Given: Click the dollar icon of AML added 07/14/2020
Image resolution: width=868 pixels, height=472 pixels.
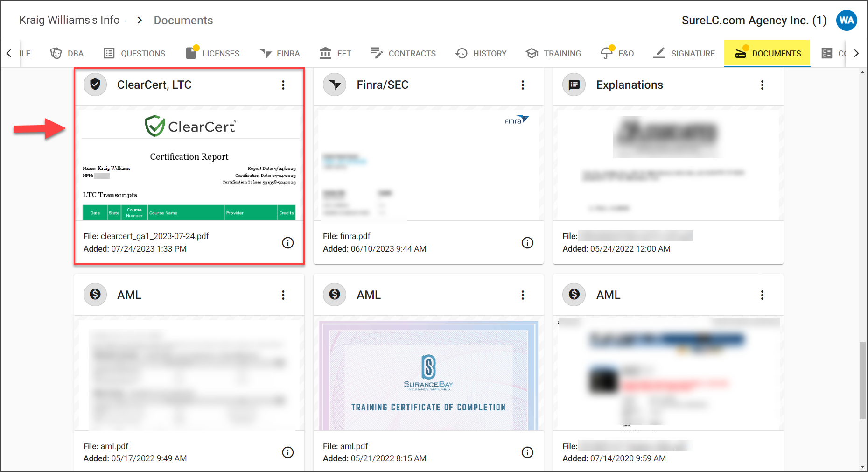Looking at the screenshot, I should tap(574, 295).
